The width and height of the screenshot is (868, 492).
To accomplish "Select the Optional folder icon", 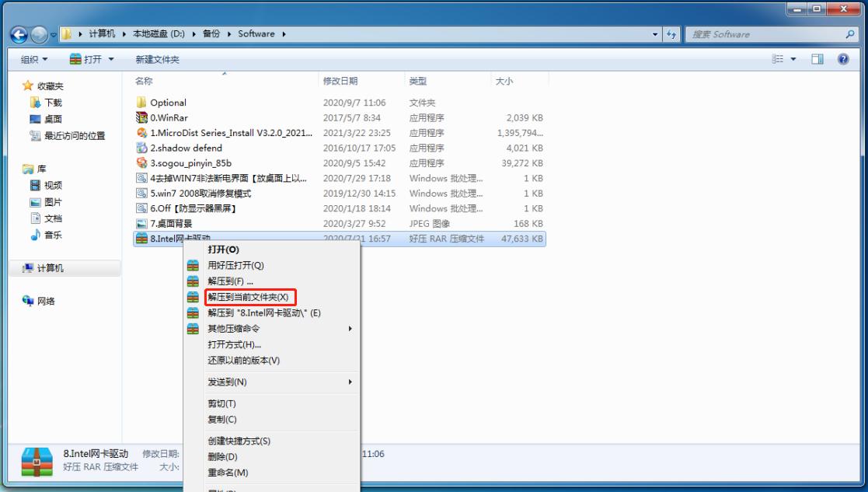I will pos(141,103).
